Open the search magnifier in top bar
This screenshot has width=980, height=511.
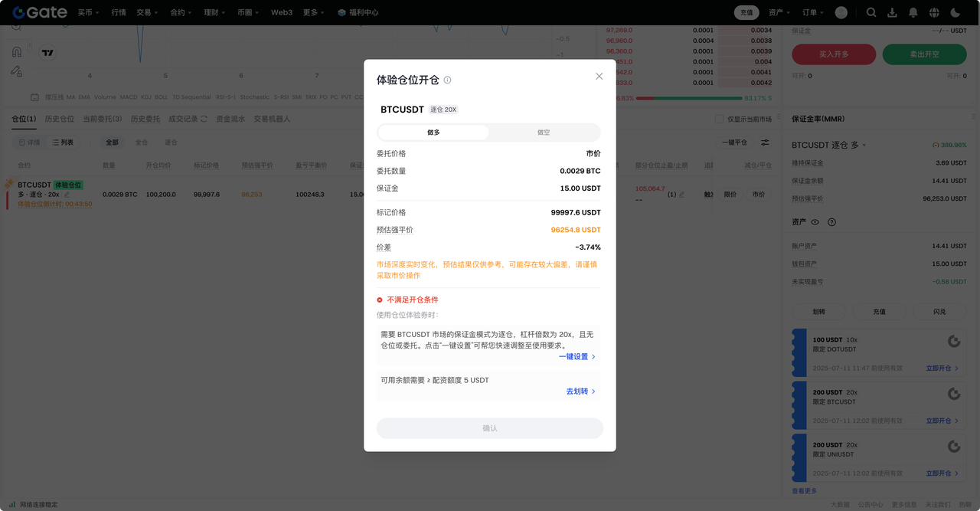click(x=871, y=12)
